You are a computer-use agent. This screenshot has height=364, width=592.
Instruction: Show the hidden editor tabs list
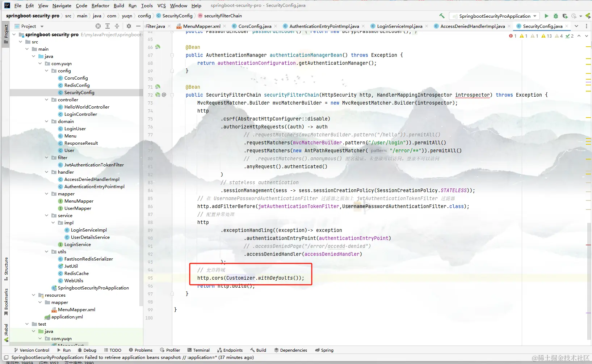(x=576, y=26)
